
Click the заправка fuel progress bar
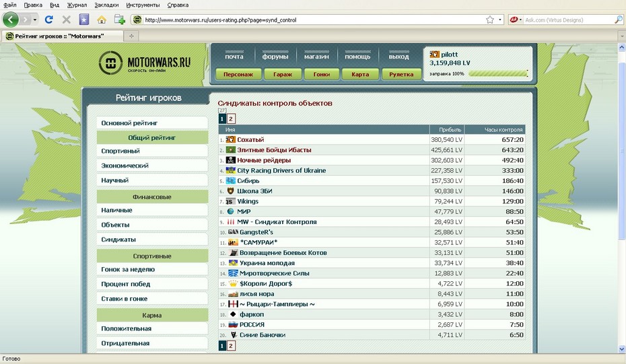tap(498, 73)
